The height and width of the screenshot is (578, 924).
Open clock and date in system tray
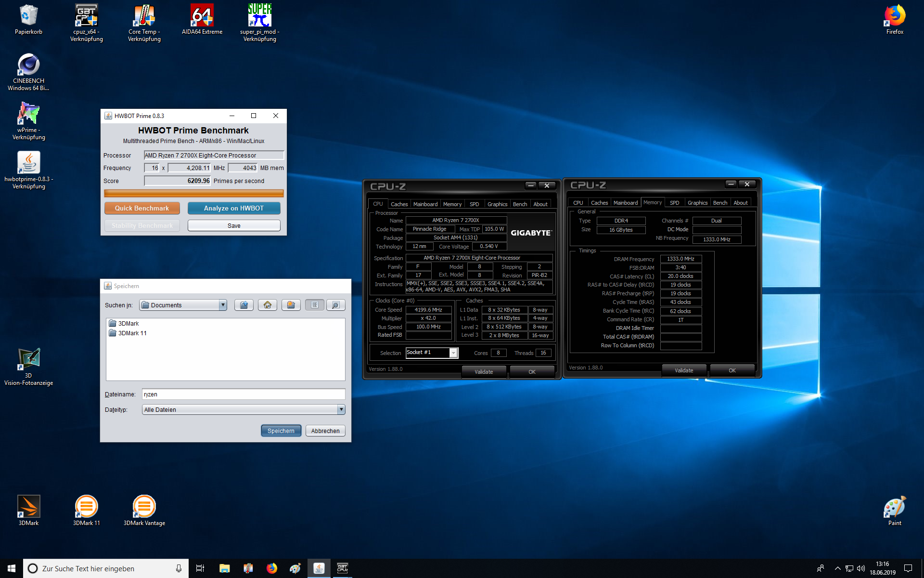(882, 568)
